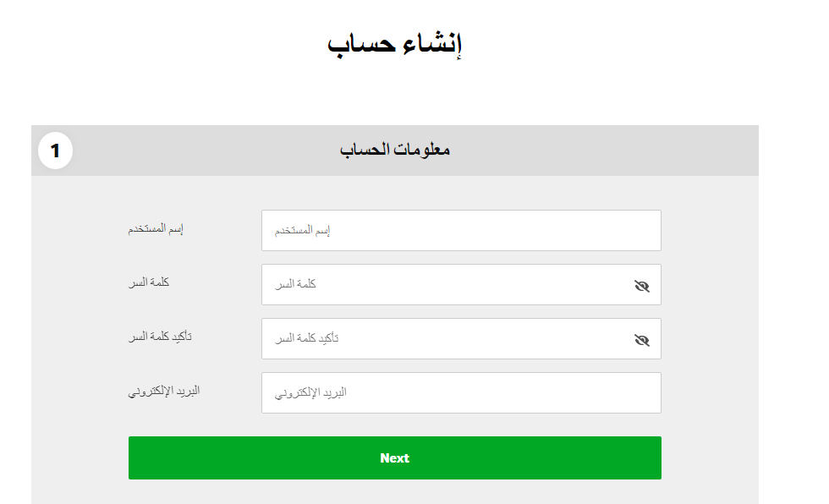Show password using the first crossed-eye icon
The image size is (829, 504).
pos(641,286)
